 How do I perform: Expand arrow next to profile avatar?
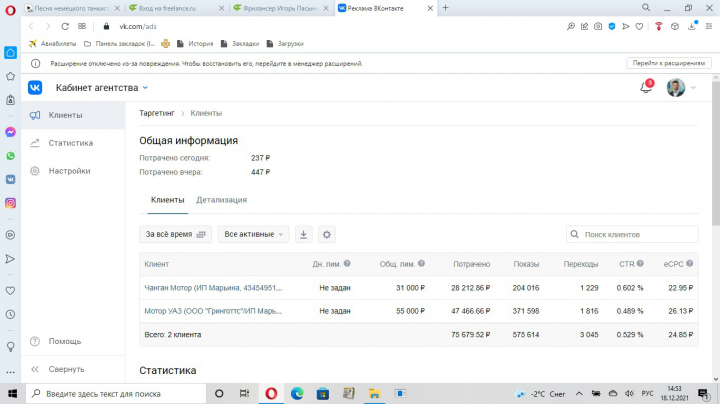tap(693, 88)
